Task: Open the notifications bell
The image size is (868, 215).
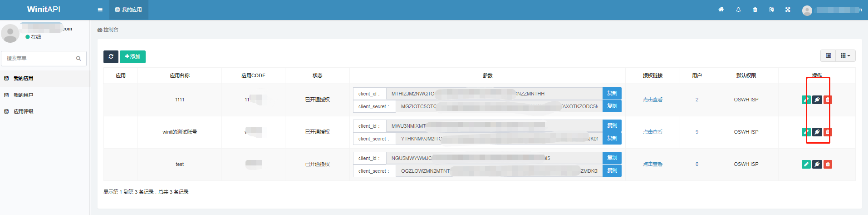Action: click(738, 10)
